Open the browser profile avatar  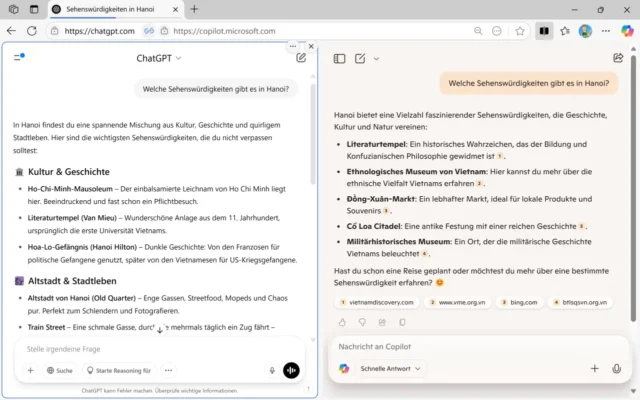[585, 31]
